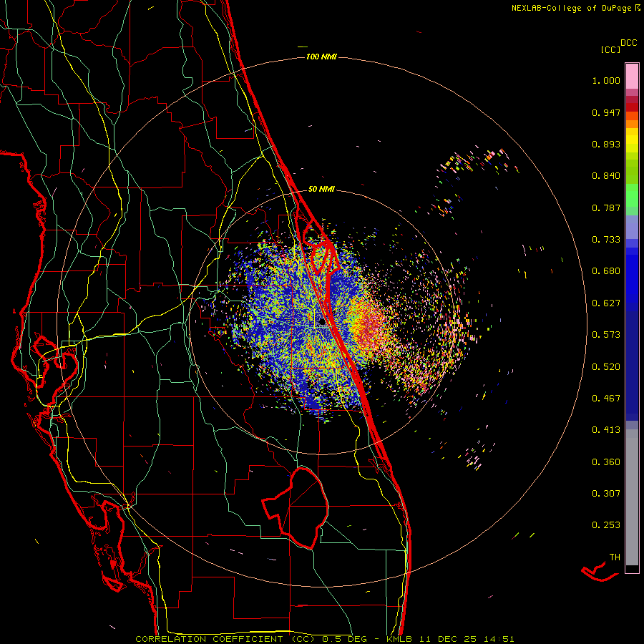Click the 0.733 scale label

(x=606, y=240)
